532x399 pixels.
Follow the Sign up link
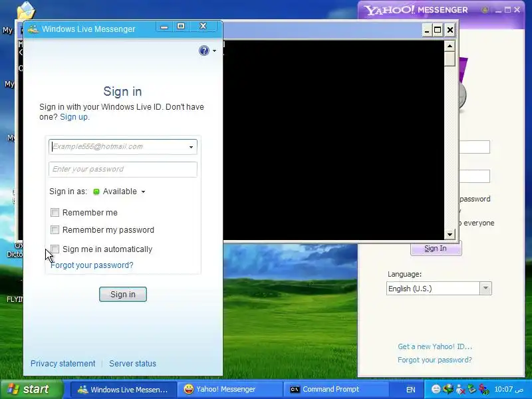[74, 117]
